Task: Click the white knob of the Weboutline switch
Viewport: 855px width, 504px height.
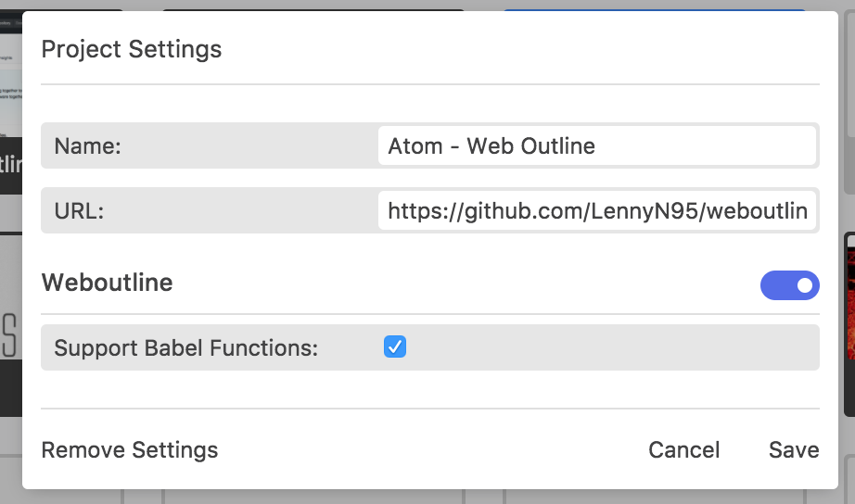Action: coord(805,285)
